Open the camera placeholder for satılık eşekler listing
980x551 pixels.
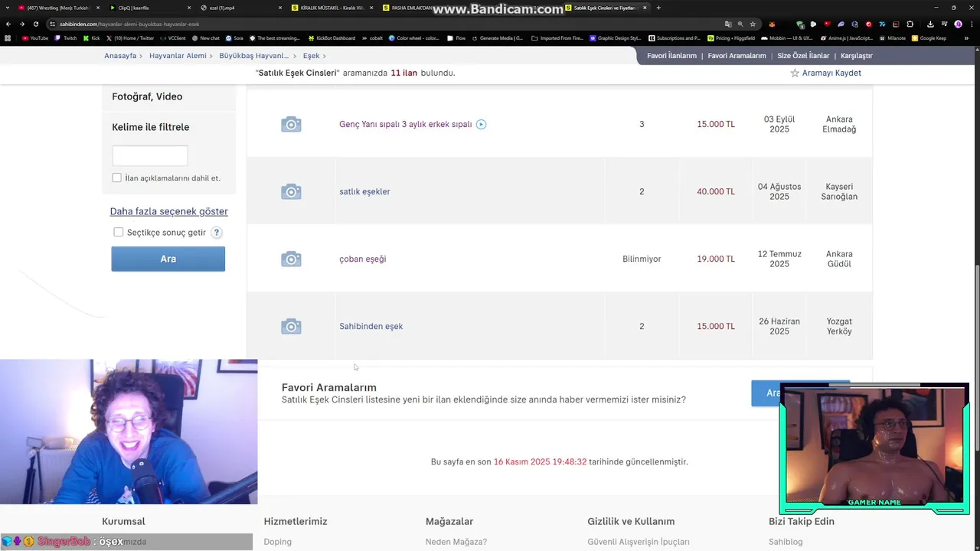(291, 192)
